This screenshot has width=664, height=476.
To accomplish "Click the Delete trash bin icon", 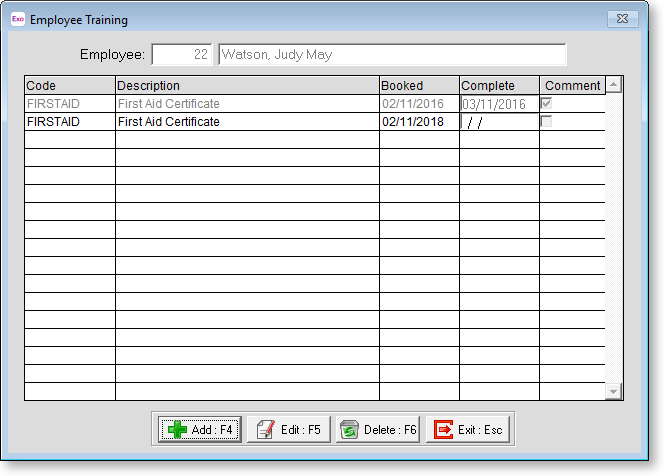I will (x=349, y=430).
